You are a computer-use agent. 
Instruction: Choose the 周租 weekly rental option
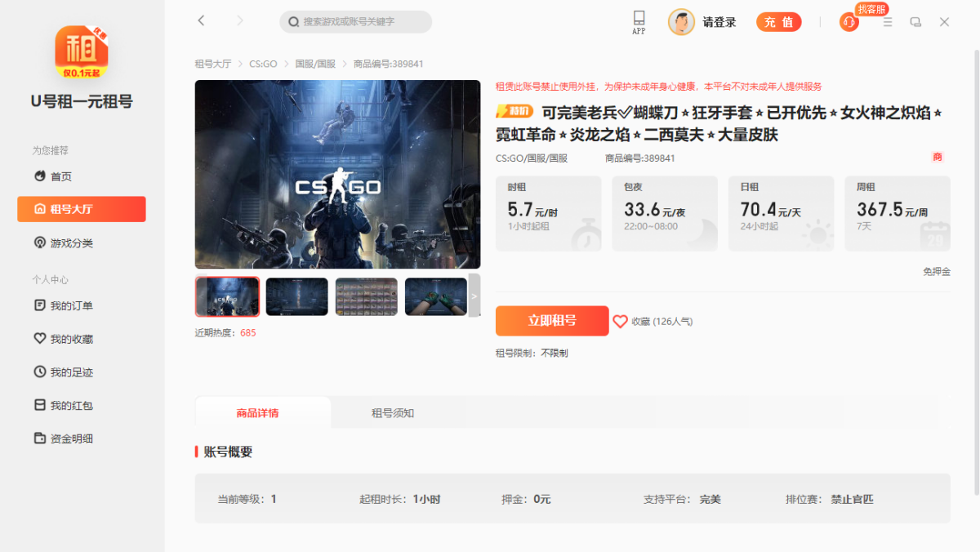point(897,213)
